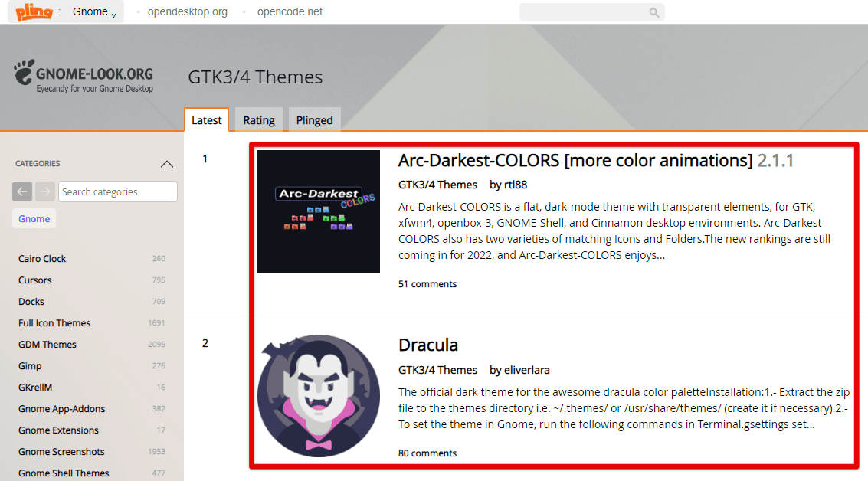868x481 pixels.
Task: Open the GKrellM category
Action: pos(35,388)
